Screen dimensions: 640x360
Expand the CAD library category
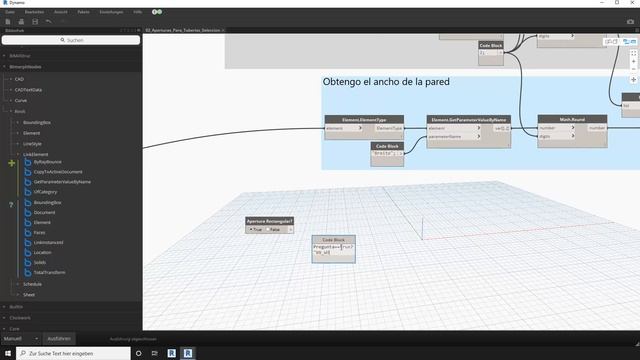[x=11, y=79]
